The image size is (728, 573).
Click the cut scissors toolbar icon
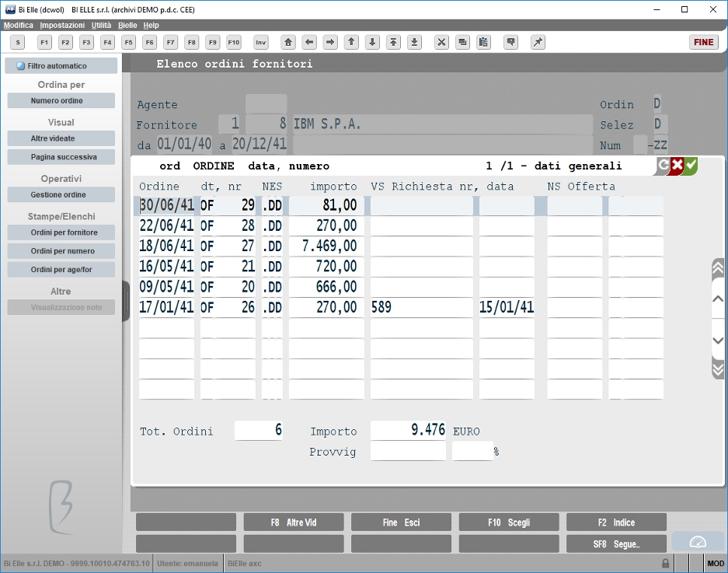pyautogui.click(x=441, y=42)
